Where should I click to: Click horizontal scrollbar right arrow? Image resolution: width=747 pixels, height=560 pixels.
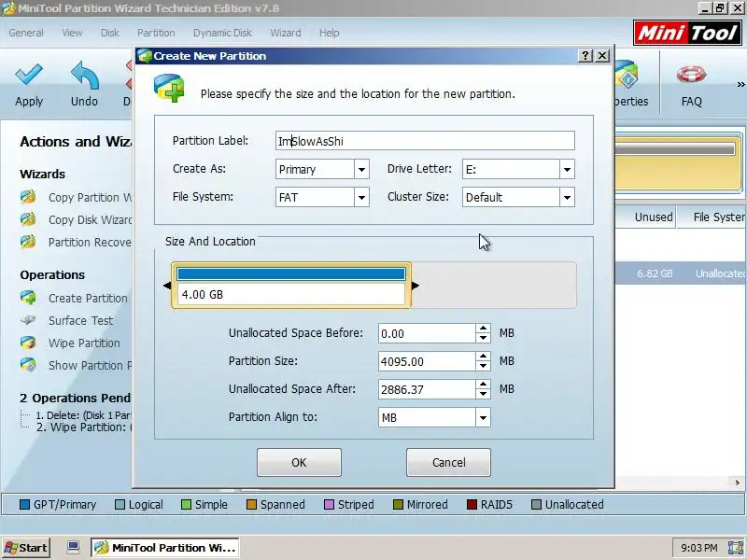[x=737, y=483]
